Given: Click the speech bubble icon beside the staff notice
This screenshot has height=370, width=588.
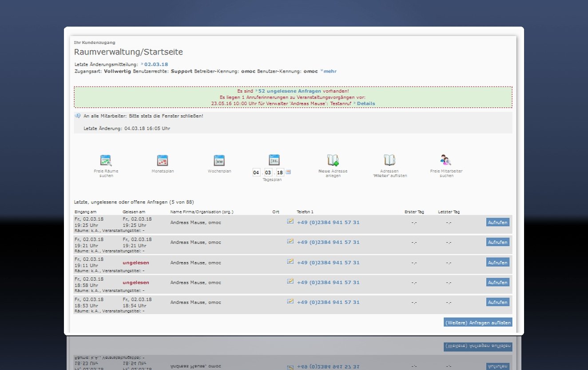Looking at the screenshot, I should click(78, 116).
